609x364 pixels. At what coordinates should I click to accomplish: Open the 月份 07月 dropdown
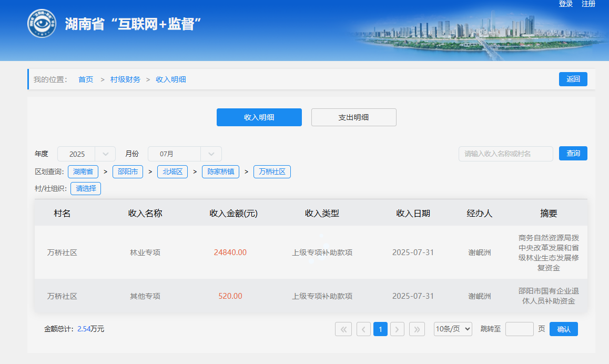click(184, 154)
